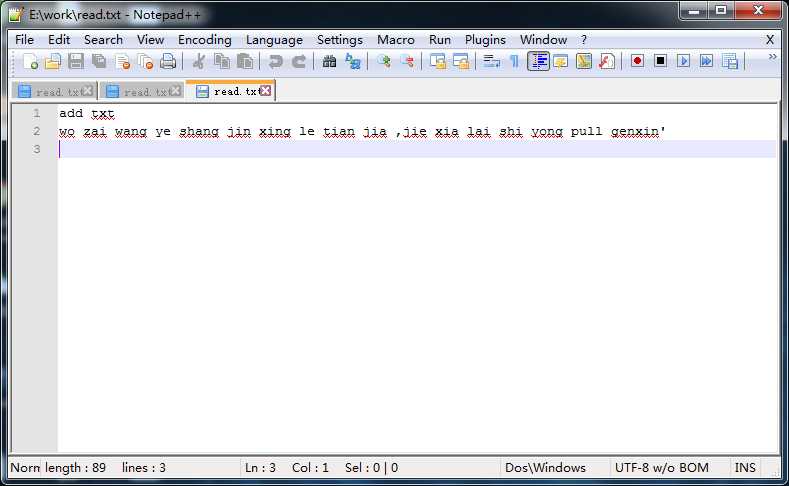
Task: Click the X at the menu bar's end
Action: pyautogui.click(x=770, y=40)
